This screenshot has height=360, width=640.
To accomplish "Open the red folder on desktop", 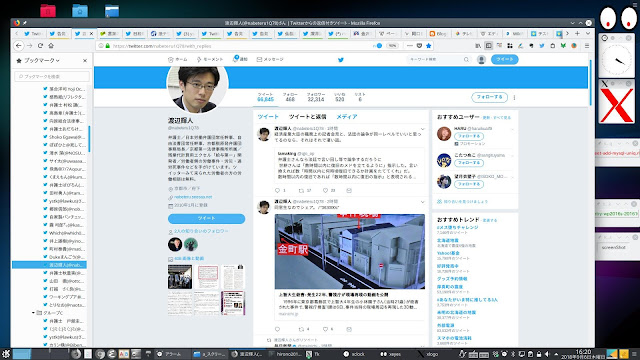I will (x=48, y=10).
